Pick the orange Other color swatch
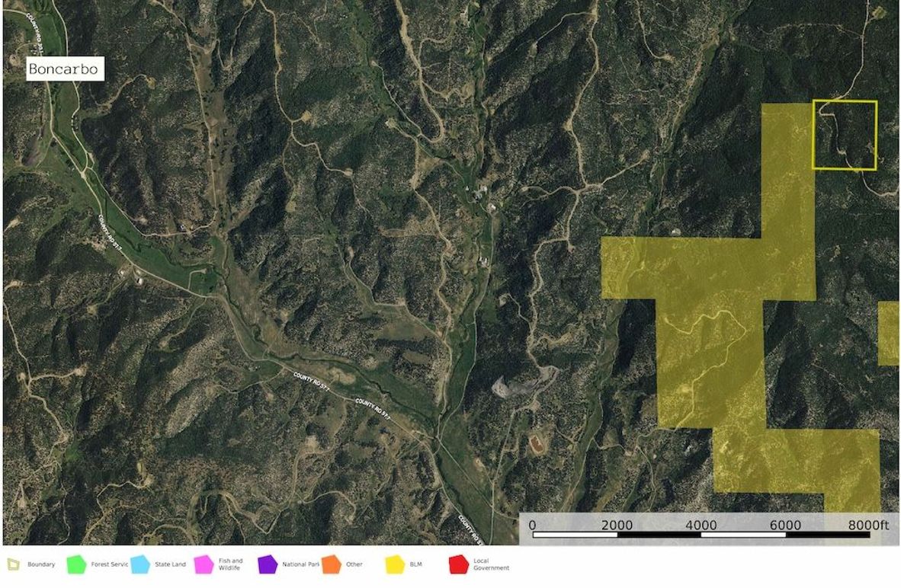 pyautogui.click(x=330, y=564)
